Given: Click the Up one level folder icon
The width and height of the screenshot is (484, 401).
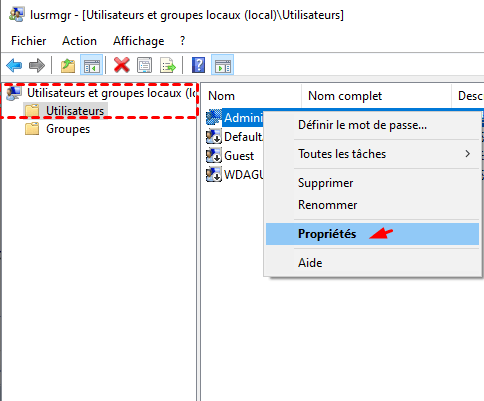Looking at the screenshot, I should tap(68, 65).
